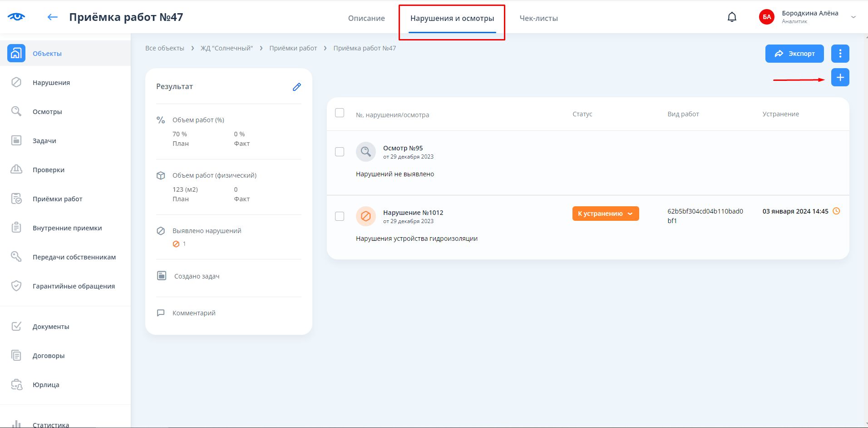Open Приёмки работ in the sidebar
The width and height of the screenshot is (868, 428).
point(57,199)
